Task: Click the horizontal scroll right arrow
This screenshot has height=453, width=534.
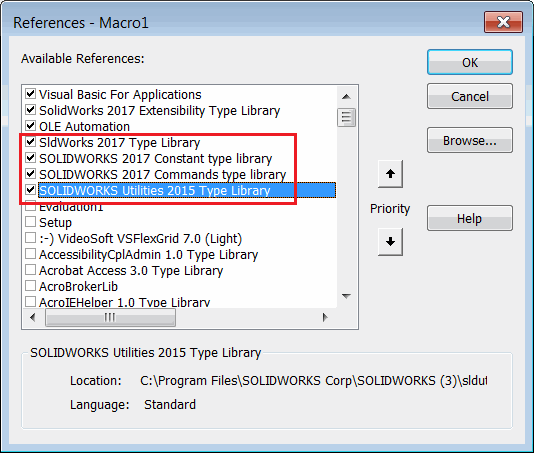Action: click(x=325, y=317)
